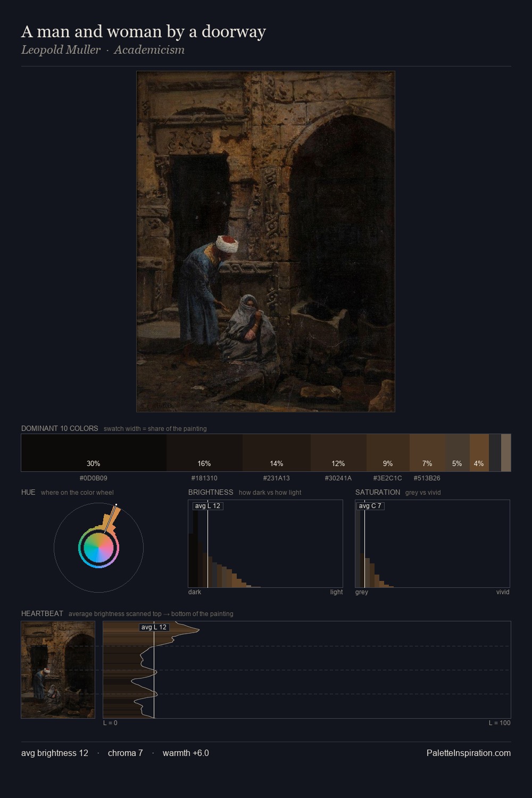
Task: Click the color wheel in Hue chart
Action: pyautogui.click(x=98, y=548)
